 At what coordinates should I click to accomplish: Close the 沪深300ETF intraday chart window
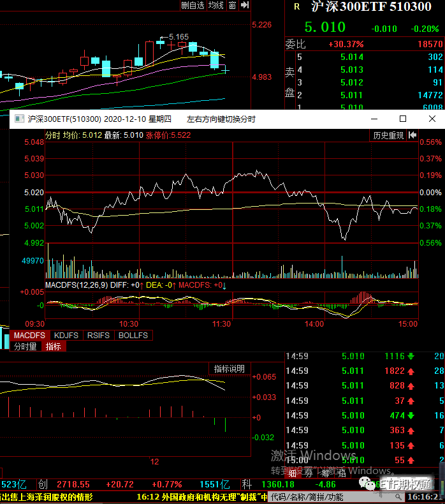pos(432,119)
